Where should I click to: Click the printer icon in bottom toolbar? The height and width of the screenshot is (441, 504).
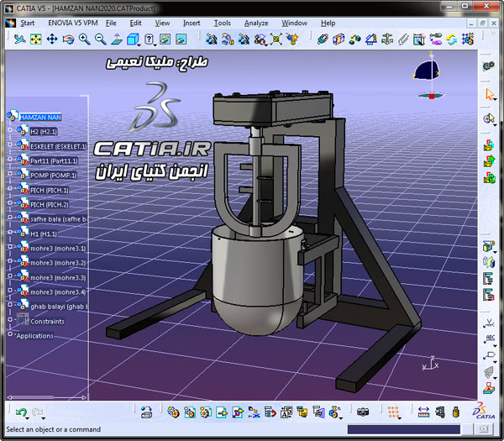pos(146,412)
